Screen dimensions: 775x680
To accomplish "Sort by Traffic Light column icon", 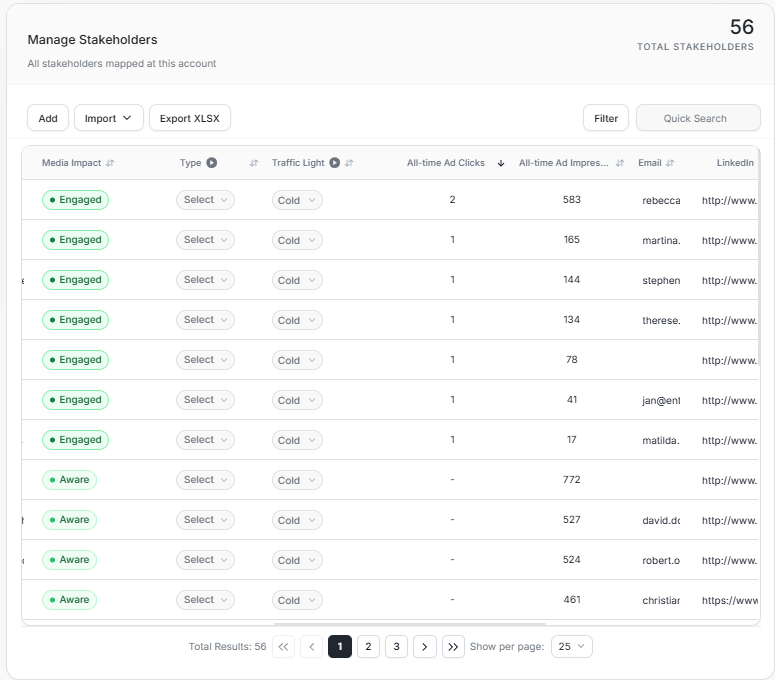I will click(349, 163).
